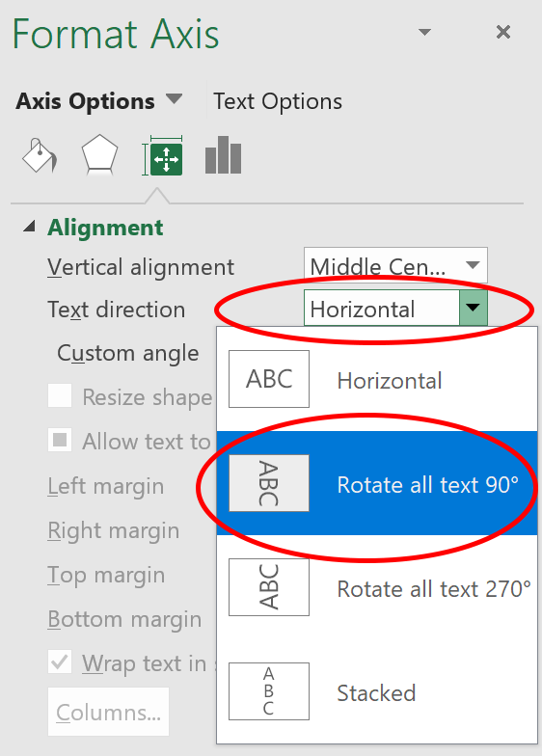Open the Effects pentagon icon tab

tap(99, 155)
